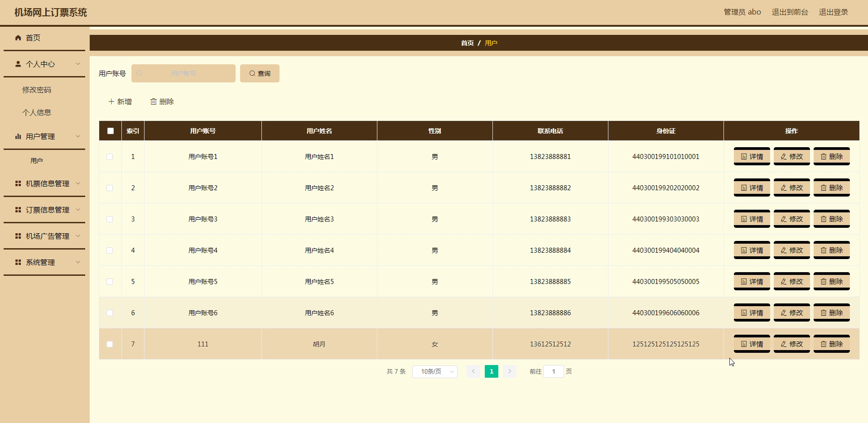Open the 10条/页 page size dropdown
The width and height of the screenshot is (868, 423).
tap(435, 371)
